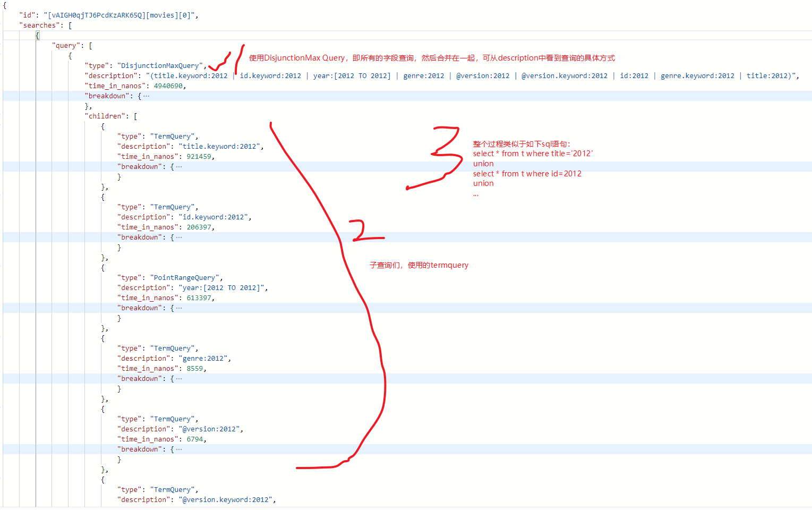
Task: Expand folded breakdown after time_in_nanos 206397
Action: [179, 237]
